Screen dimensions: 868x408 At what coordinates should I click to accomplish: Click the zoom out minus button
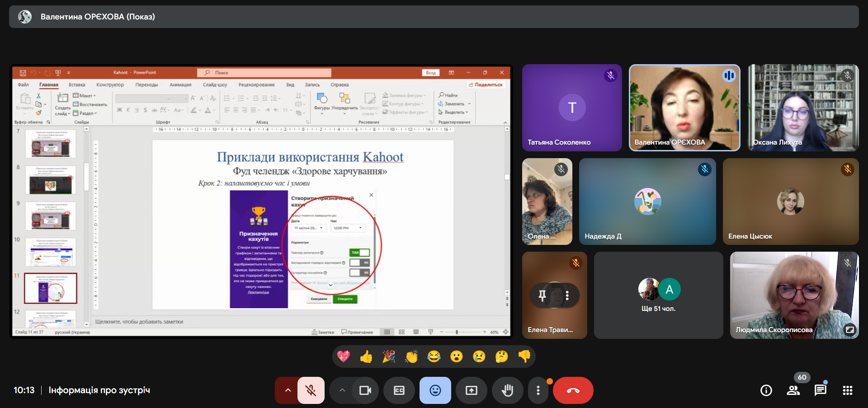[441, 332]
